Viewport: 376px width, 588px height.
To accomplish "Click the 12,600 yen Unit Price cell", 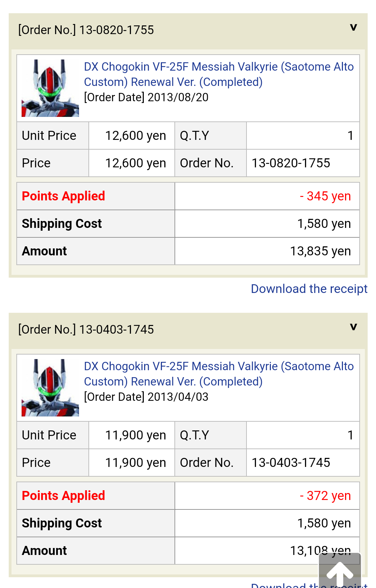I will click(x=132, y=136).
